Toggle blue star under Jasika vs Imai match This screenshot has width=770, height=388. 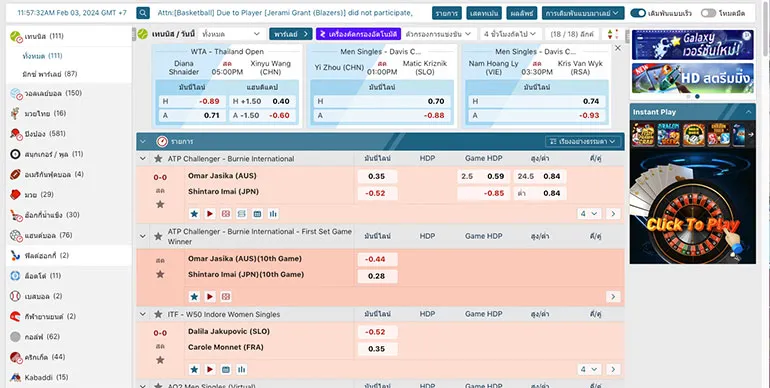(x=194, y=214)
